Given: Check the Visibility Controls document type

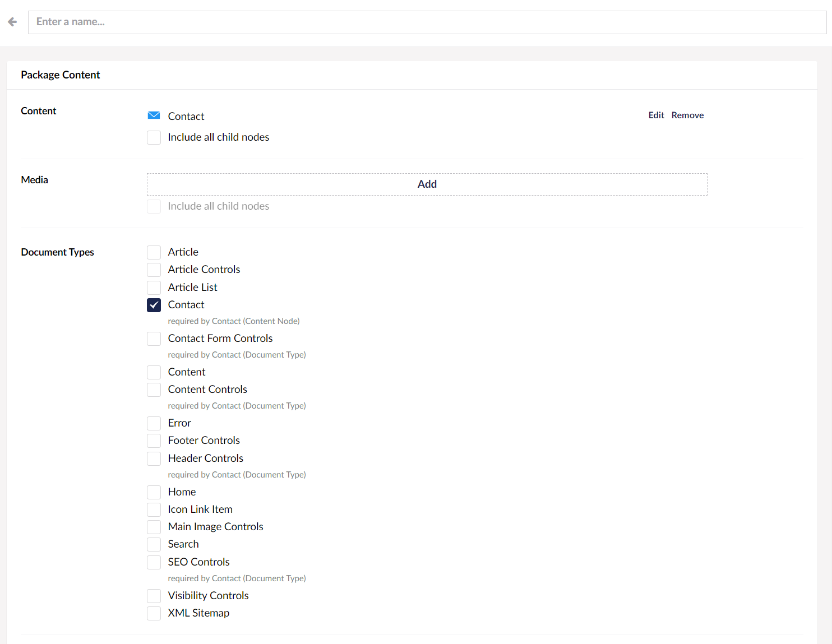Looking at the screenshot, I should 154,596.
